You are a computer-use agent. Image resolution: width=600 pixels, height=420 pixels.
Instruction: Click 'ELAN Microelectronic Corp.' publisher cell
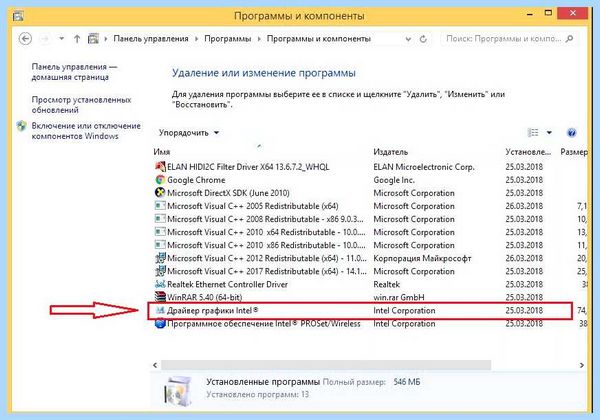point(424,167)
